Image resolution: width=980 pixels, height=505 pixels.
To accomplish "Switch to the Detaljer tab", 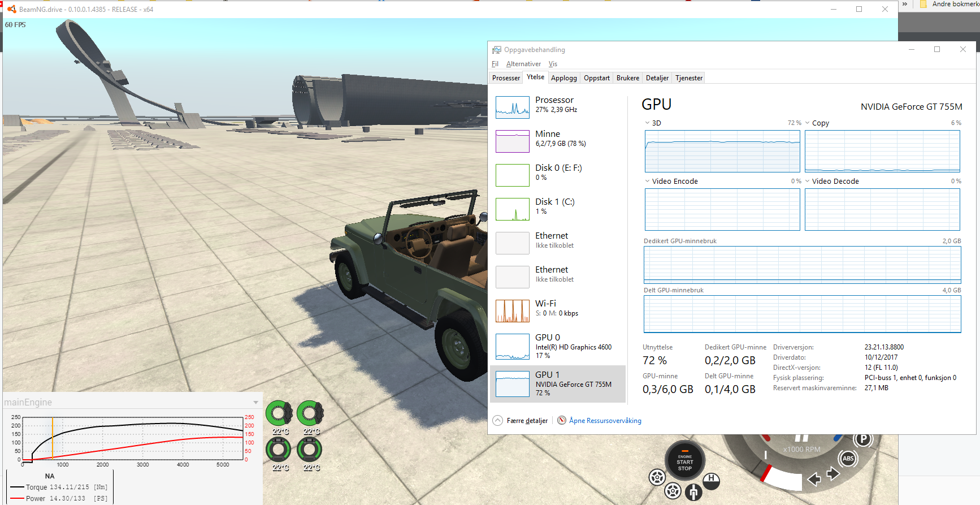I will tap(657, 78).
